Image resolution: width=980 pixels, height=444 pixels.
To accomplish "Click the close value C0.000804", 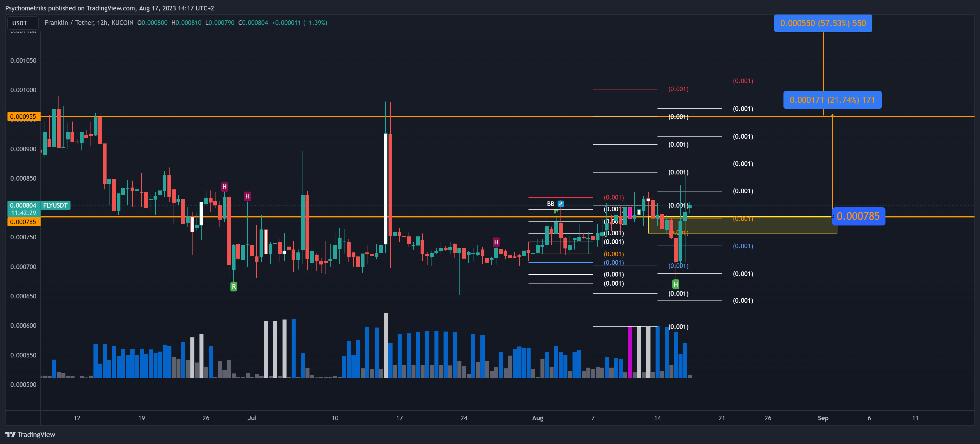I will point(253,23).
